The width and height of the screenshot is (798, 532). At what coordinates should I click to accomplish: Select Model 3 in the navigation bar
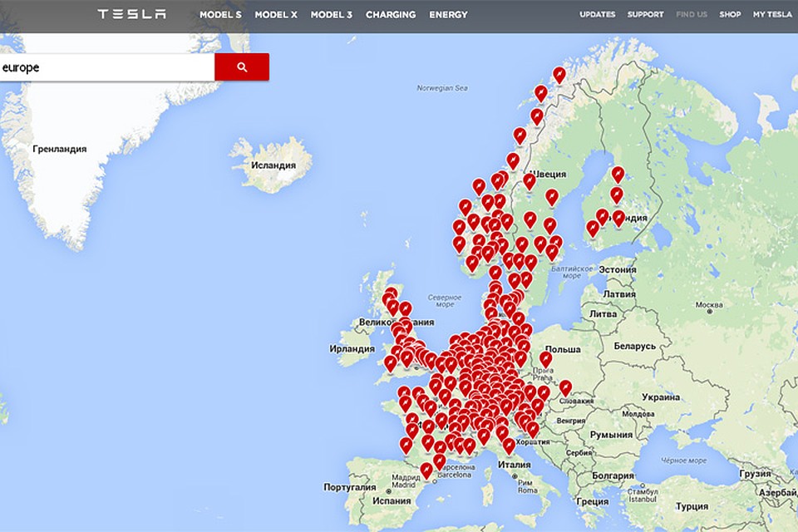click(331, 15)
